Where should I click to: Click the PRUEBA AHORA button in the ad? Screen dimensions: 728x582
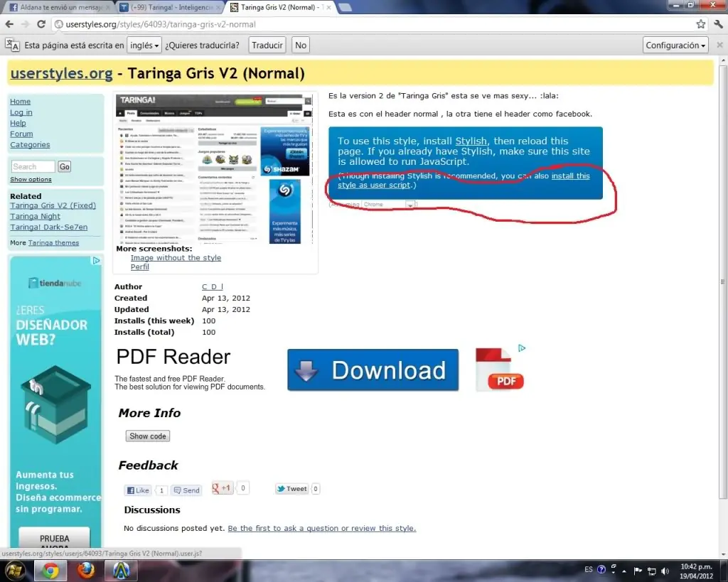54,539
